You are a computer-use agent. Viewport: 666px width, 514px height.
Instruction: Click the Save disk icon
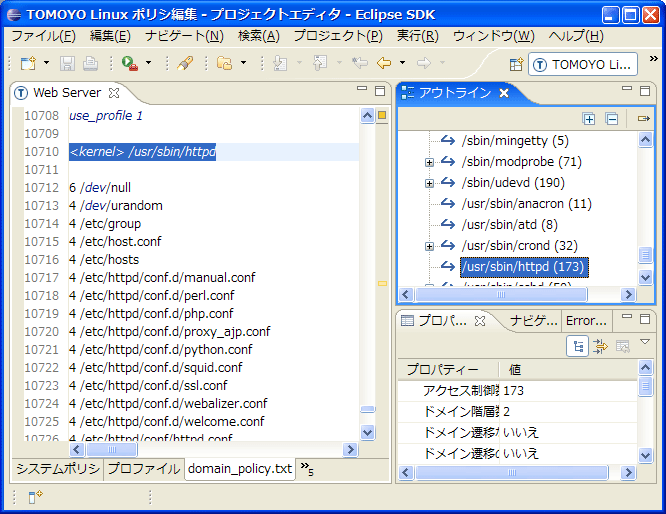(x=67, y=63)
